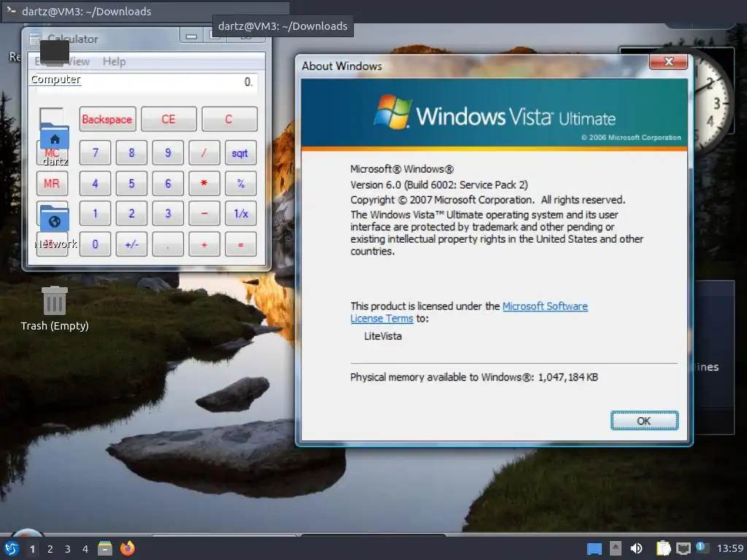Click calculator digit 8

(131, 153)
